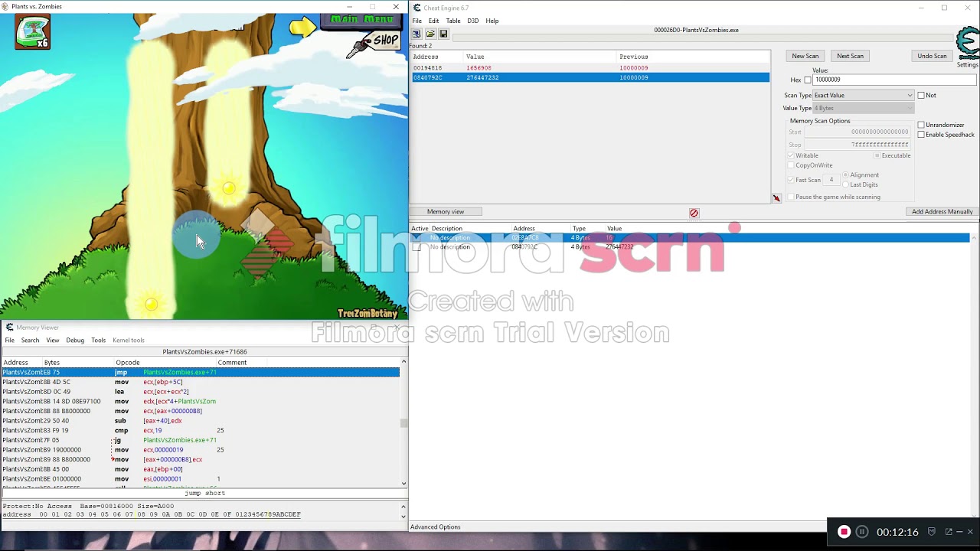Image resolution: width=980 pixels, height=551 pixels.
Task: Check Pause the game while scanning
Action: 791,197
